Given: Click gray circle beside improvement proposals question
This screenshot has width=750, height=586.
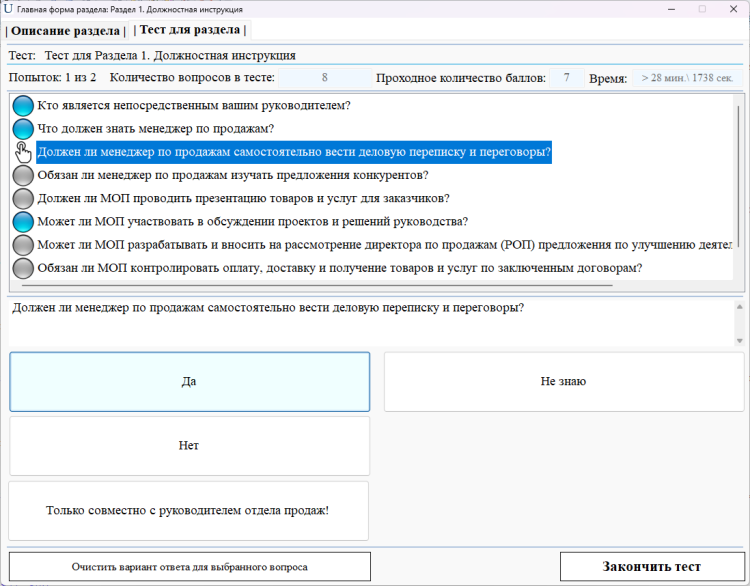Looking at the screenshot, I should [x=23, y=245].
